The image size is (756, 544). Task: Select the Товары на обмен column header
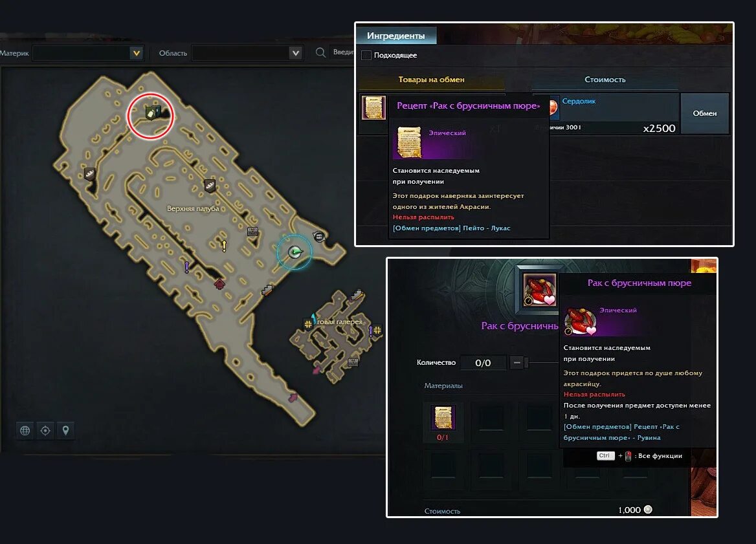pyautogui.click(x=432, y=80)
